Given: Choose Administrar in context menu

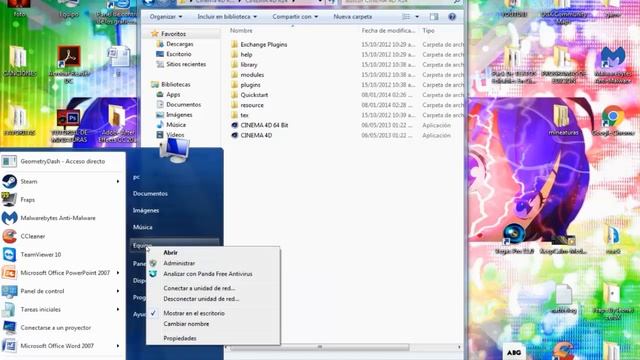Looking at the screenshot, I should click(x=213, y=263).
